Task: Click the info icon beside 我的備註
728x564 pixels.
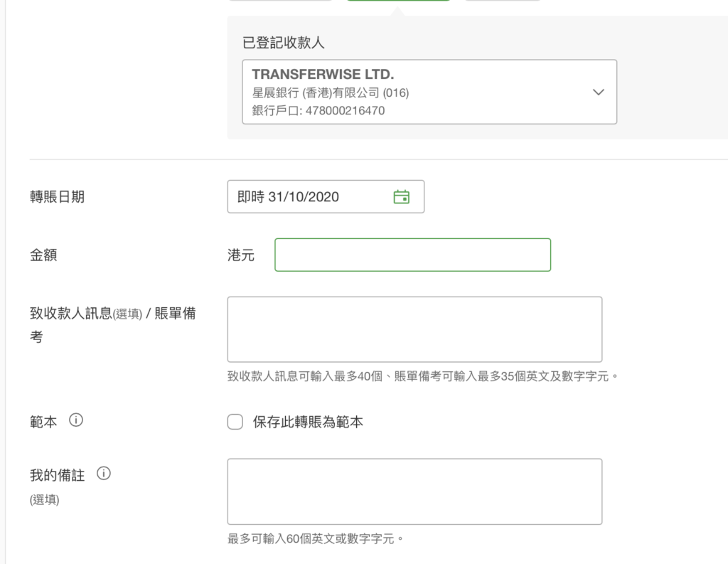Action: tap(104, 474)
